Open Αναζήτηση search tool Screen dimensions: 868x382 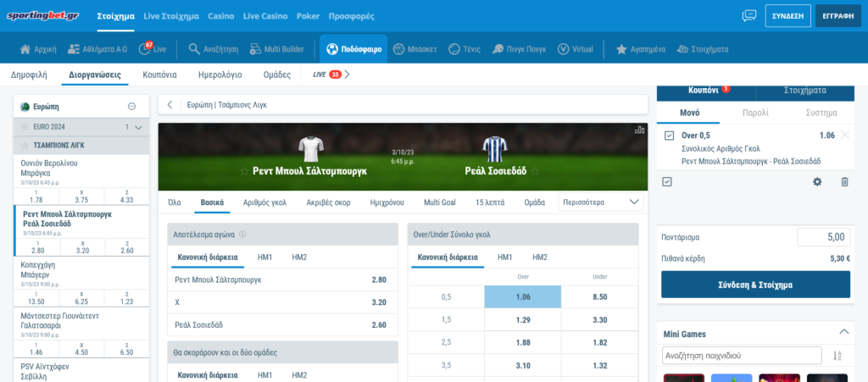click(213, 49)
